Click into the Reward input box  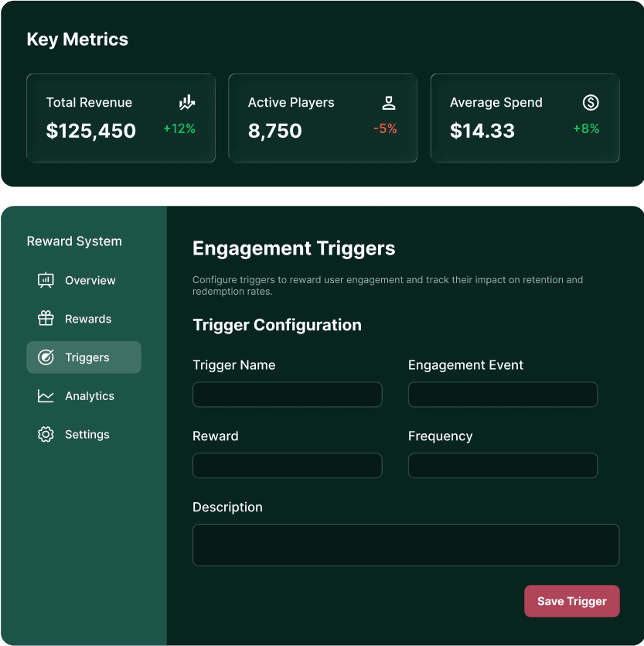pyautogui.click(x=287, y=466)
